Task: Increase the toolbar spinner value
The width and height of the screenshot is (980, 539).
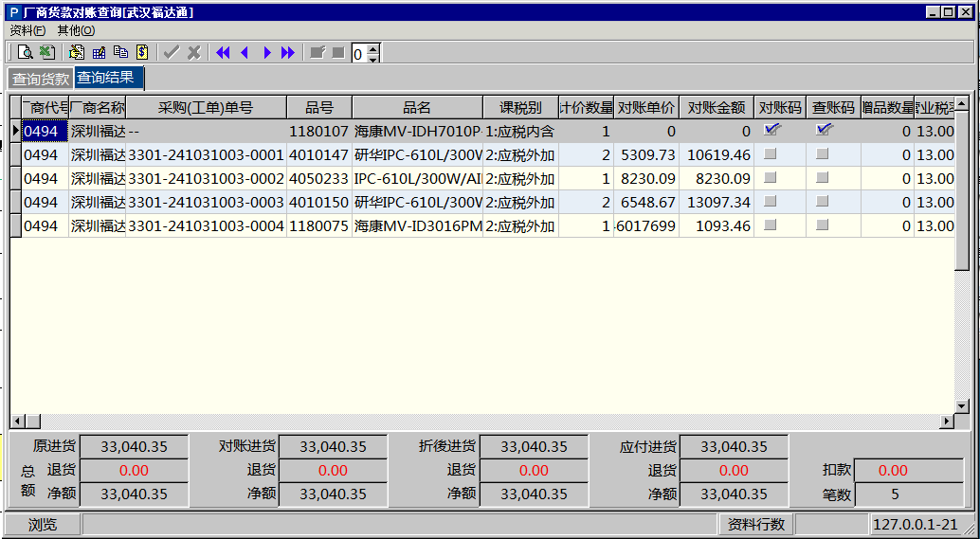Action: pyautogui.click(x=372, y=48)
